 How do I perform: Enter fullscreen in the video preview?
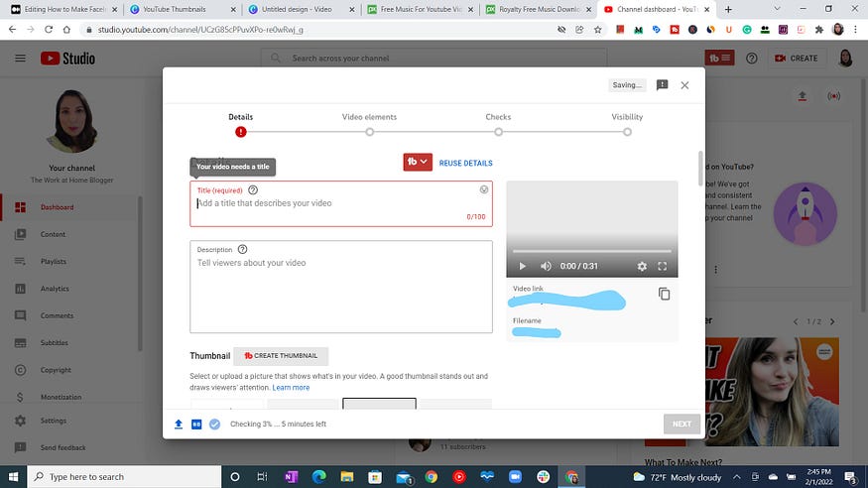pos(662,266)
